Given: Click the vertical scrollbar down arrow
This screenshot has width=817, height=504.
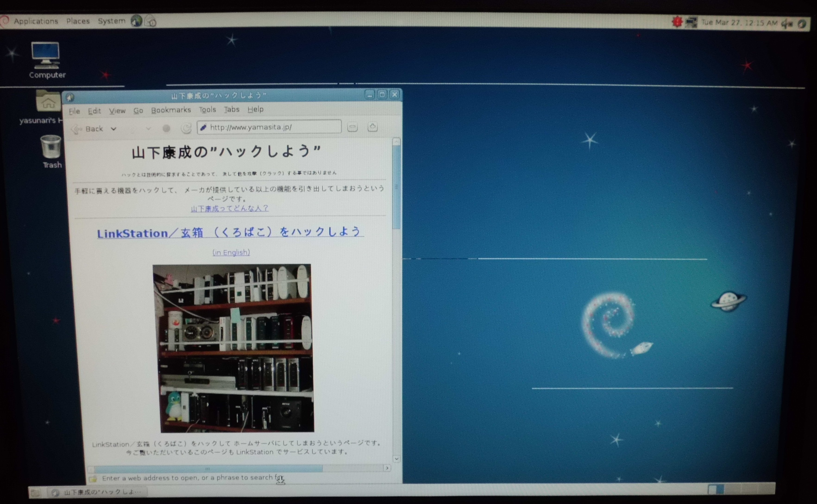Looking at the screenshot, I should coord(396,459).
